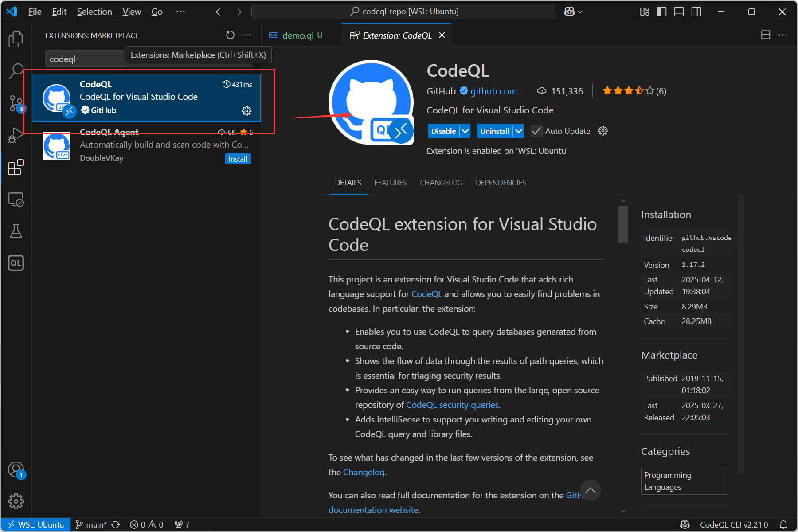Screen dimensions: 798x532
Task: Synchronize changes icon in status bar
Action: 116,524
